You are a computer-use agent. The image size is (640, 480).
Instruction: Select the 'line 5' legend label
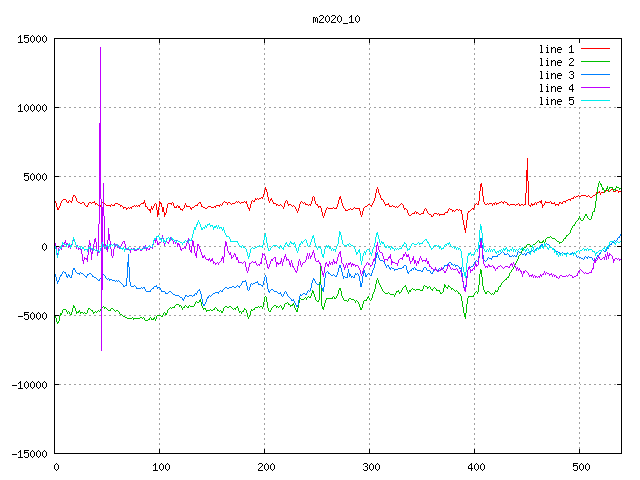point(557,101)
